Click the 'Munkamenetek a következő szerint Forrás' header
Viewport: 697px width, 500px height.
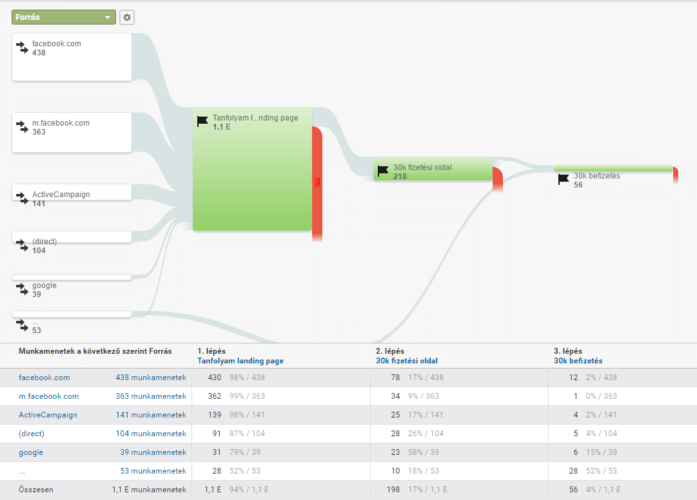click(95, 351)
